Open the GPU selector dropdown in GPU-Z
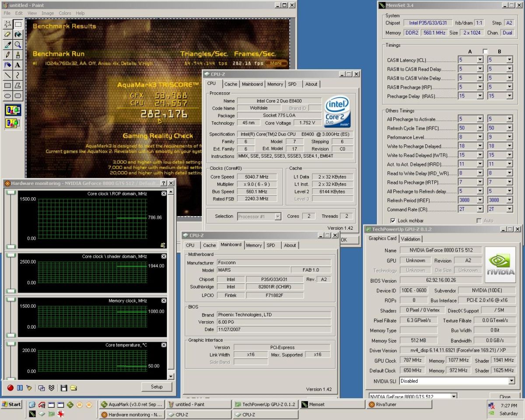 click(454, 396)
